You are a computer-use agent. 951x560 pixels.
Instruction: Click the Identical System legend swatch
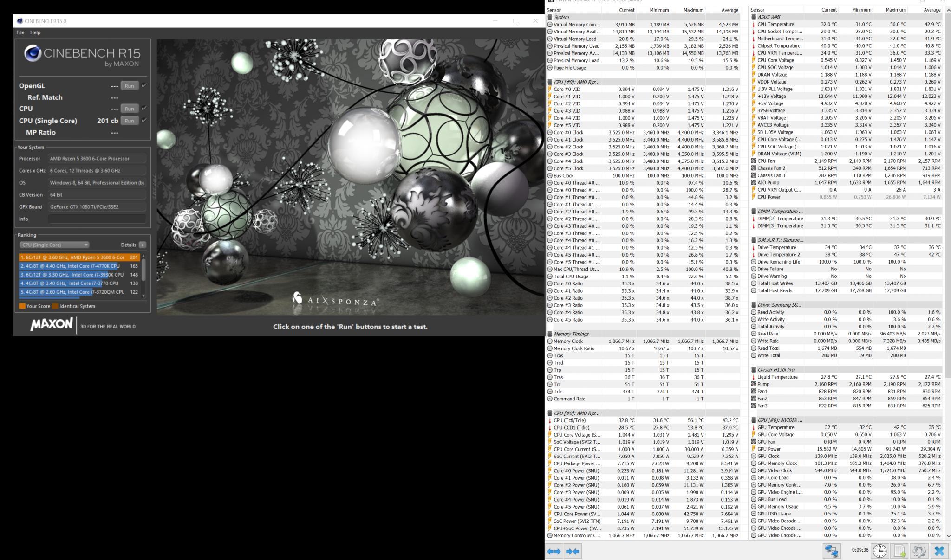point(55,306)
